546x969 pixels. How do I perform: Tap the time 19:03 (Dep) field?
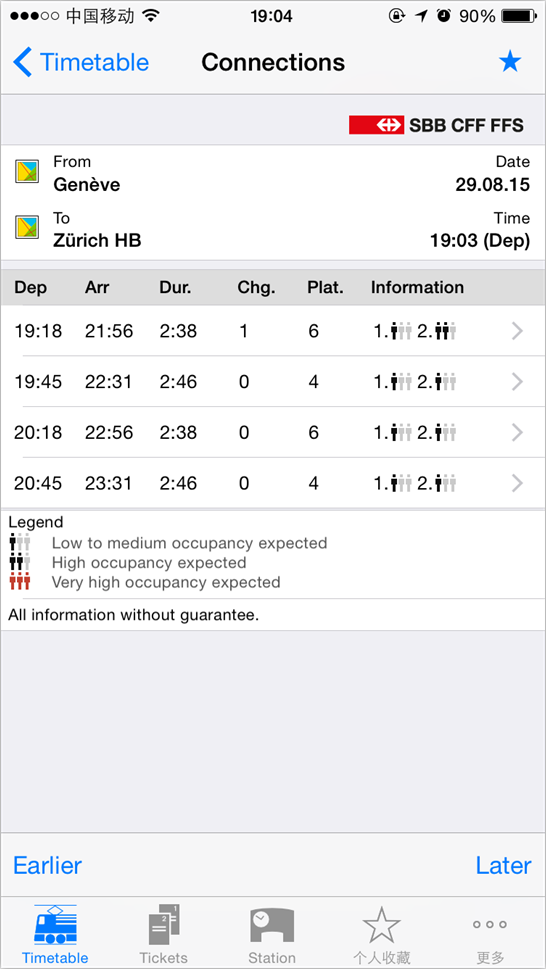[480, 231]
